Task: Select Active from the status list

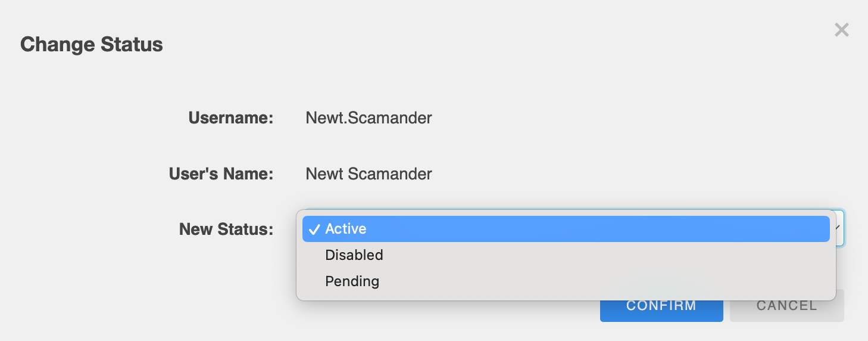Action: [345, 229]
